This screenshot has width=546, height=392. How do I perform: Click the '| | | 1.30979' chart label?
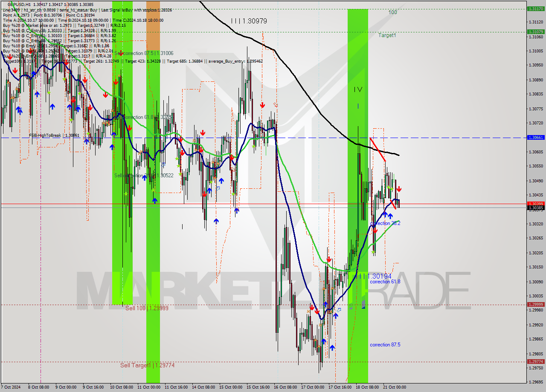pos(249,21)
